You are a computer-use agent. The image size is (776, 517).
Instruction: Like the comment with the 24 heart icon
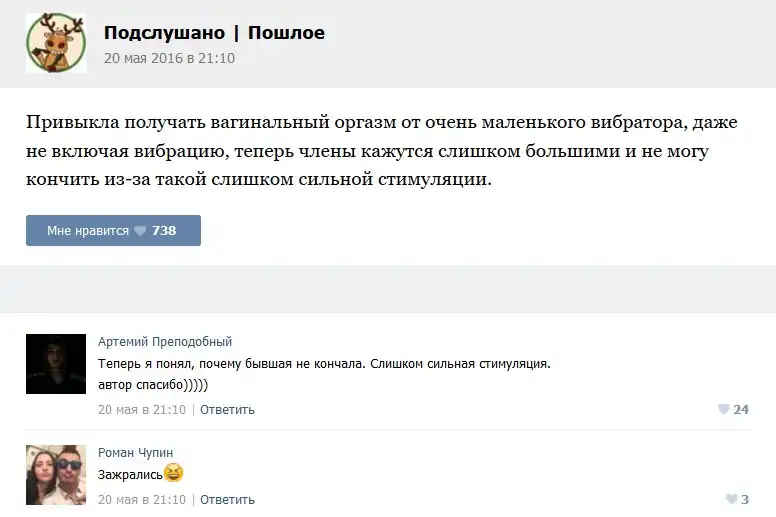coord(723,410)
